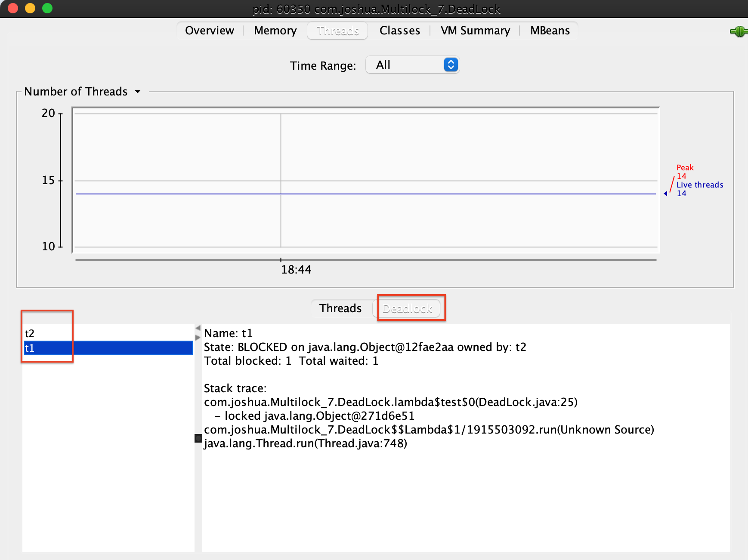Click the green connection status plug icon
The height and width of the screenshot is (560, 748).
[x=739, y=31]
